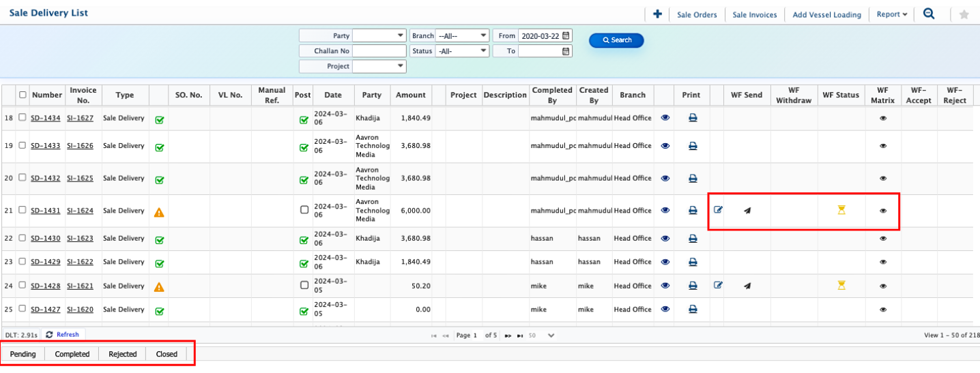Send SD-1431 to workflow via paper plane
Image resolution: width=980 pixels, height=373 pixels.
click(747, 211)
